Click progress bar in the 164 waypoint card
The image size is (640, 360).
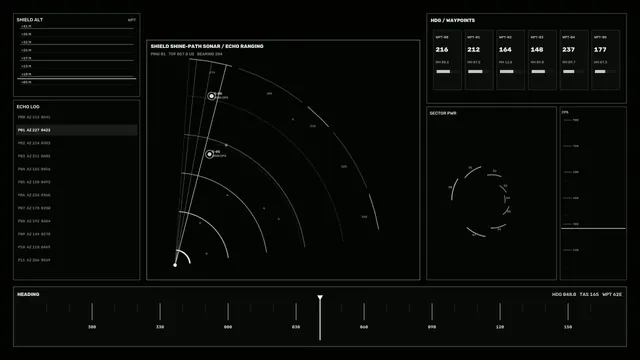[x=511, y=71]
